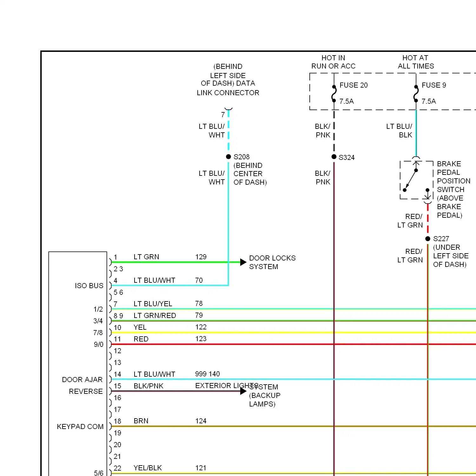Click the LT BLU/BLK wire label
Screen dimensions: 476x476
[399, 131]
